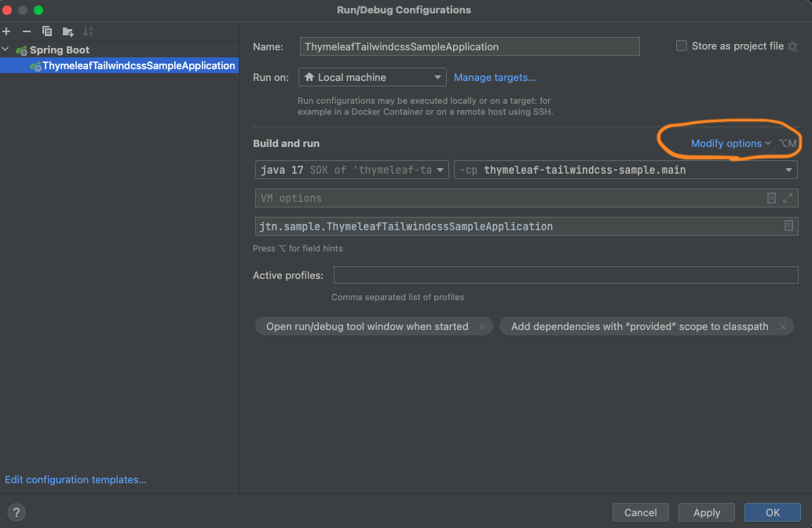The image size is (812, 528).
Task: Open the Run on Local machine dropdown
Action: coord(372,78)
